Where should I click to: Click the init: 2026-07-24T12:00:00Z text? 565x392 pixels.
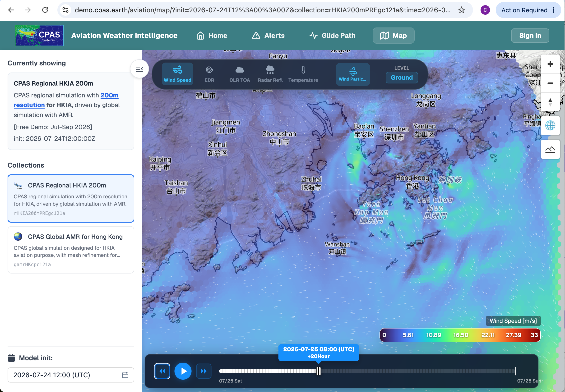point(54,138)
